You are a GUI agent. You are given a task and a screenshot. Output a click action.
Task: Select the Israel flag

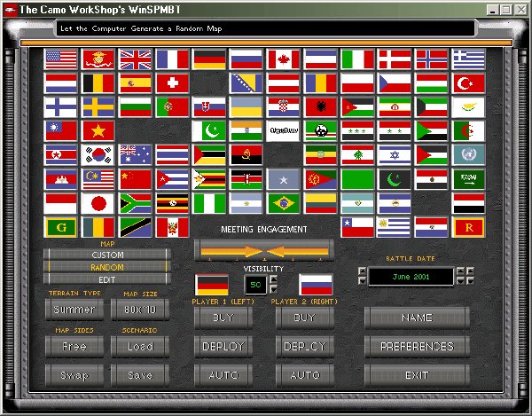click(395, 155)
